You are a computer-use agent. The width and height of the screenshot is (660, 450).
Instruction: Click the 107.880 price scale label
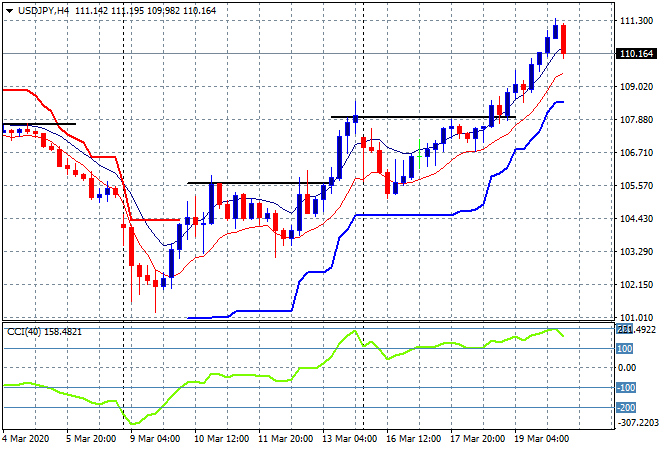[x=636, y=120]
